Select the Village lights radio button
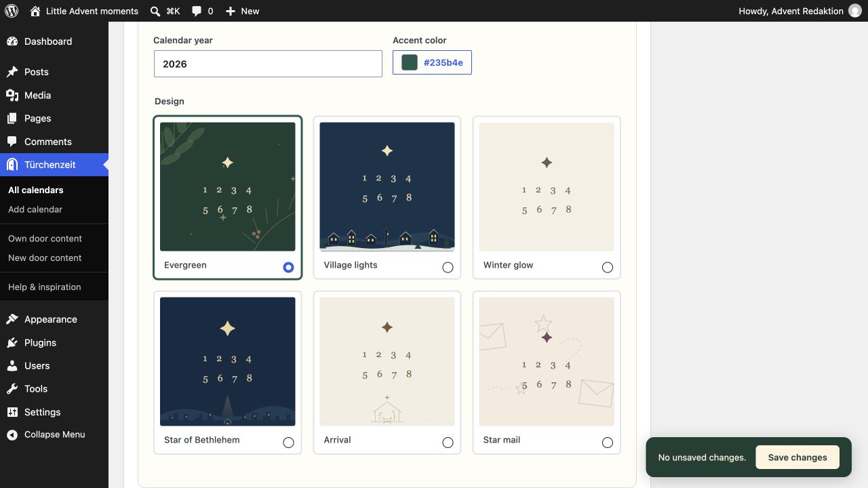This screenshot has width=868, height=488. click(448, 268)
